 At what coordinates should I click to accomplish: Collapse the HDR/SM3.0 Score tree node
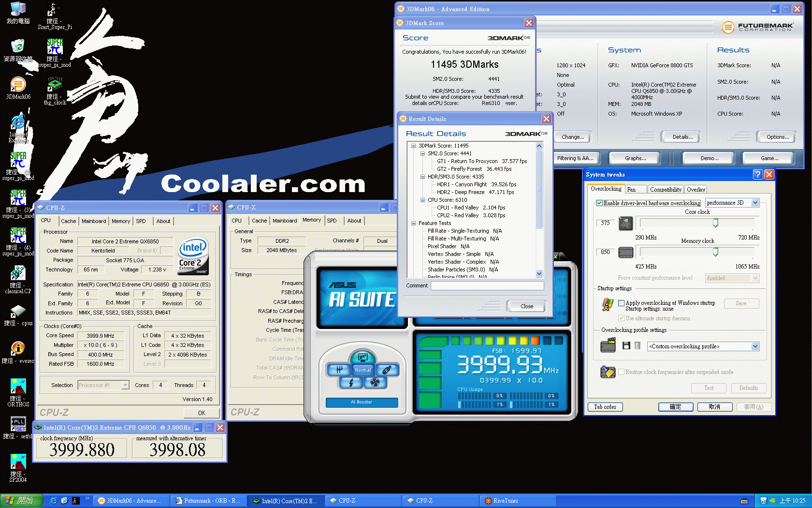click(422, 177)
